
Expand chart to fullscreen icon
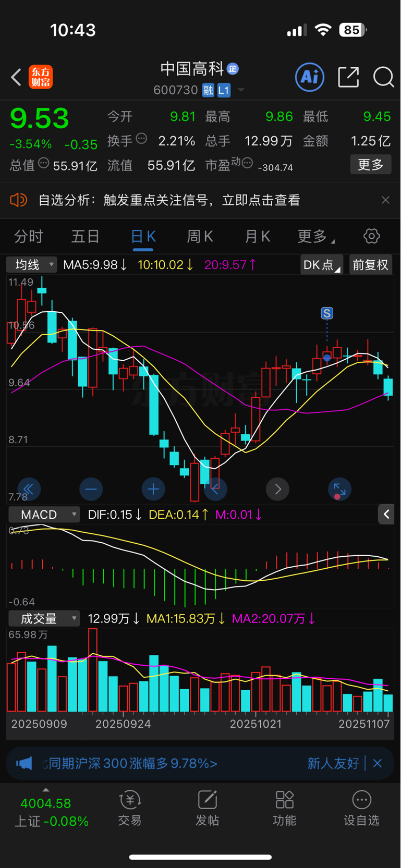339,489
